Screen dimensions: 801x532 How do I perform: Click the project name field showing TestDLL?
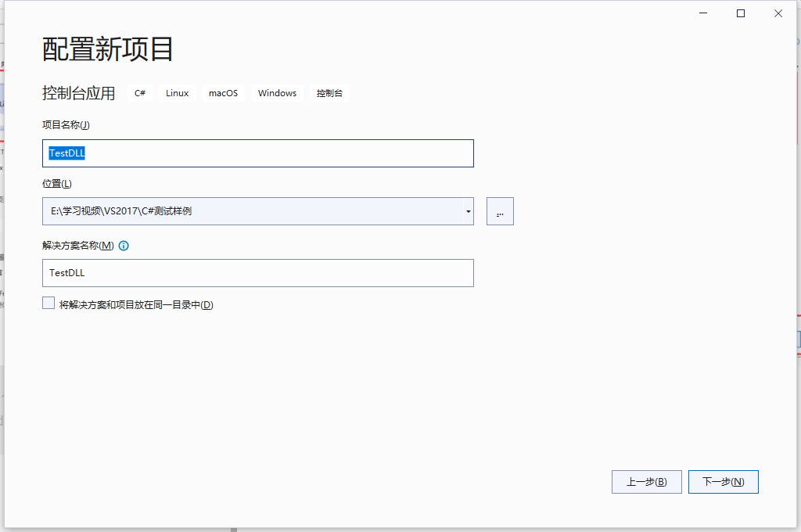258,153
